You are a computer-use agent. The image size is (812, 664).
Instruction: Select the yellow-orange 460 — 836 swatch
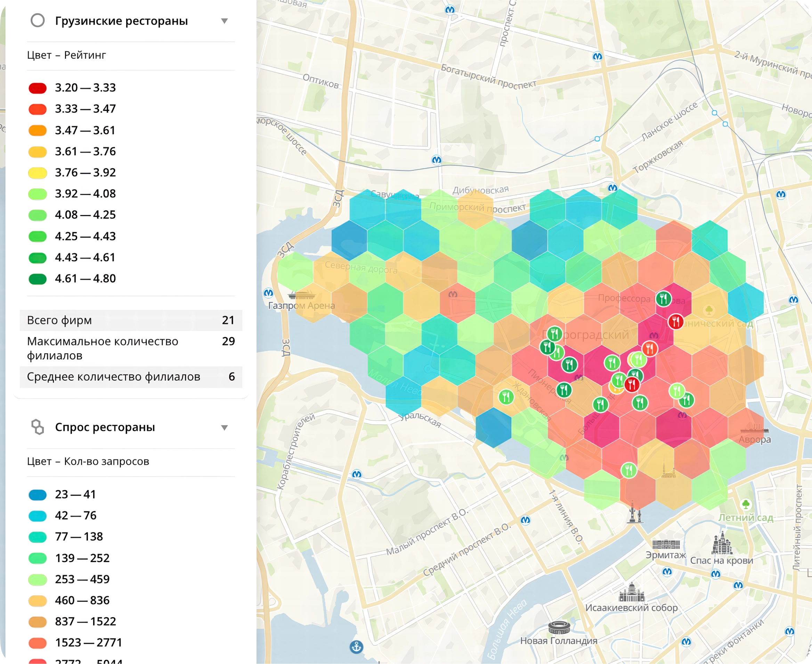(x=38, y=600)
